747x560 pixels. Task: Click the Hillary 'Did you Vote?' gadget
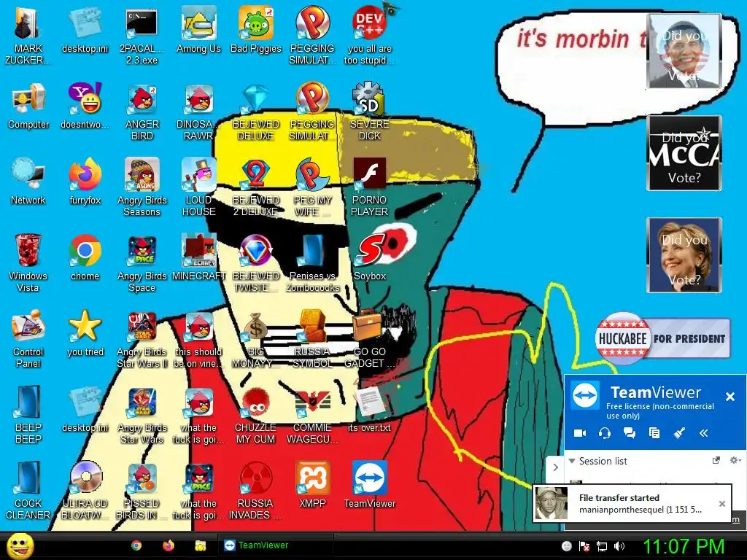point(684,254)
